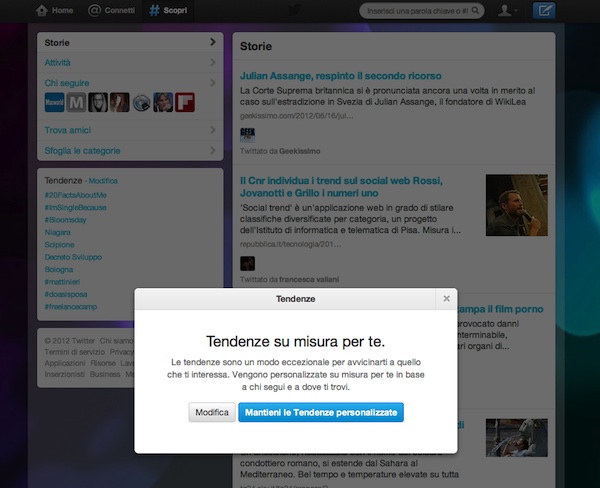
Task: Open trend #20FactsAboutMe
Action: point(75,195)
